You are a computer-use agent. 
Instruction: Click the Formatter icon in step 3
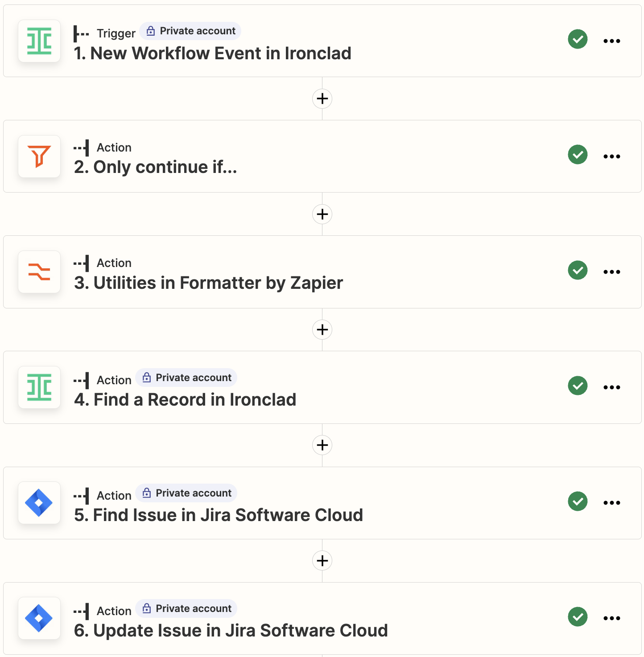tap(39, 272)
